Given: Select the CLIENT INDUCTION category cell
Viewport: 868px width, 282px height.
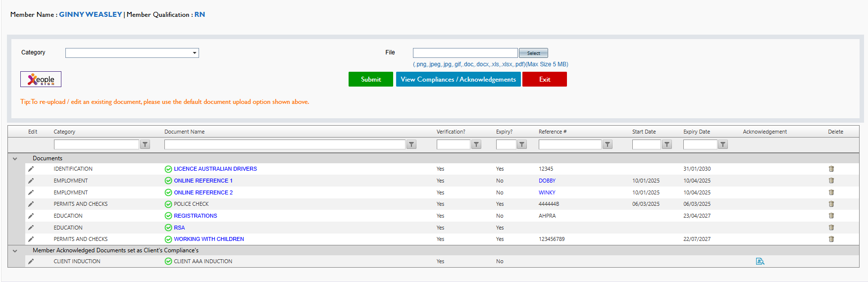Looking at the screenshot, I should coord(77,261).
